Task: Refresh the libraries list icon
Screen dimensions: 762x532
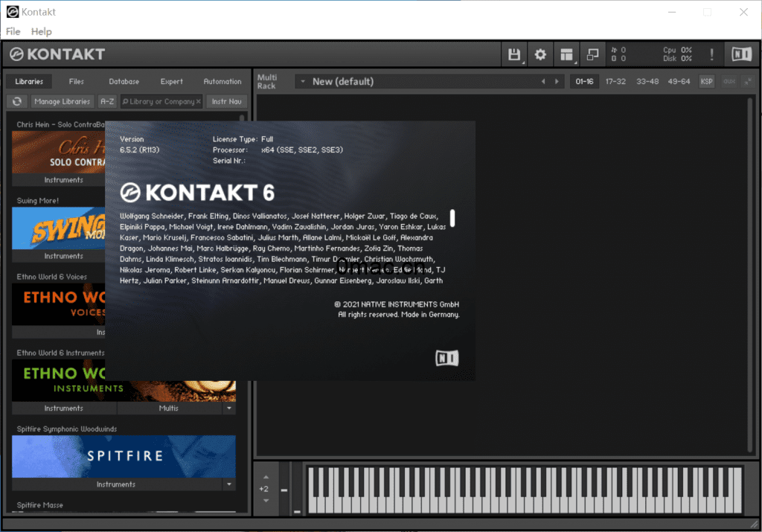Action: coord(17,101)
